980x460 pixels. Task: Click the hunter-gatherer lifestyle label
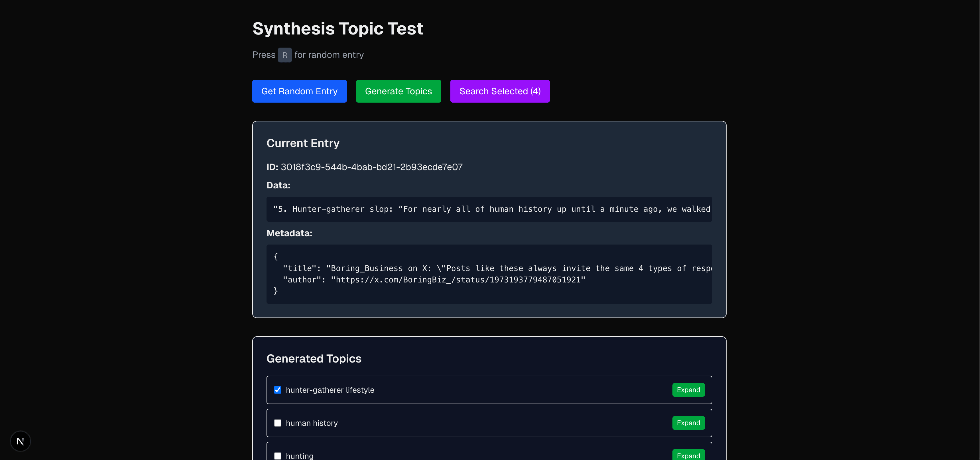click(x=330, y=390)
